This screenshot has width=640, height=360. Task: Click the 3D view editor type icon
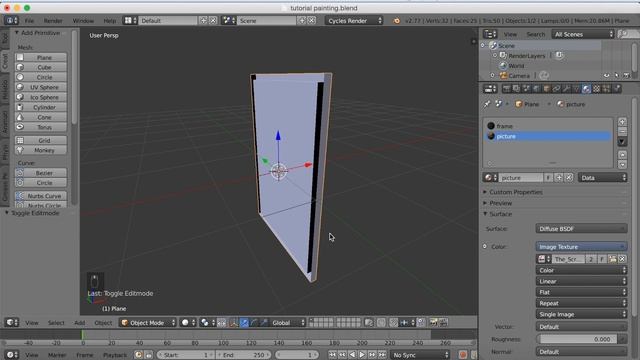[x=12, y=323]
